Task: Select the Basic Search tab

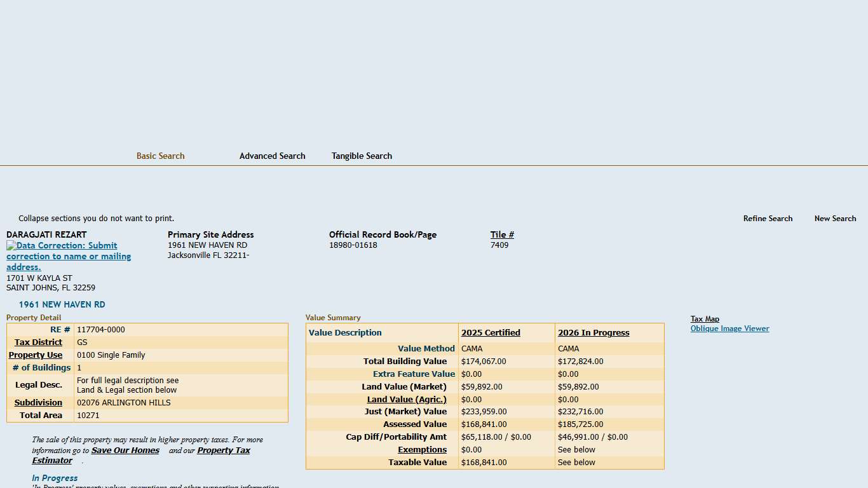Action: pos(160,156)
